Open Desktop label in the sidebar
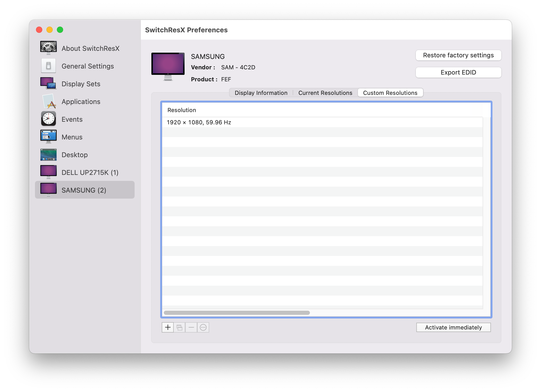Viewport: 541px width, 392px height. coord(75,155)
